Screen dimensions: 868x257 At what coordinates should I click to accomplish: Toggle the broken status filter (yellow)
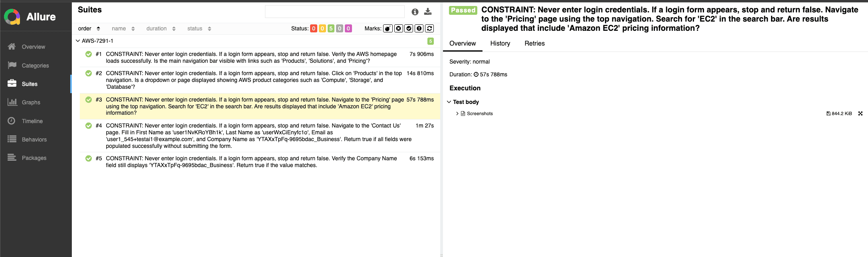tap(322, 28)
